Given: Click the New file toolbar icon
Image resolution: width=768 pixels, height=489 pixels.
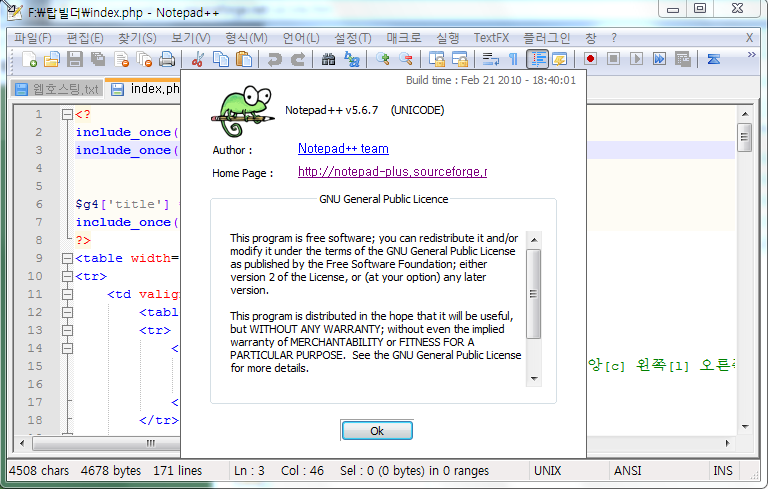Looking at the screenshot, I should [28, 60].
